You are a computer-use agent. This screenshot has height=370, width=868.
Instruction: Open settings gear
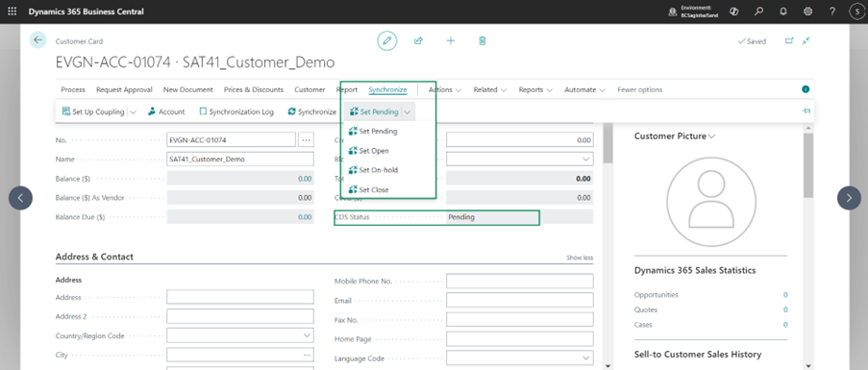pyautogui.click(x=807, y=12)
